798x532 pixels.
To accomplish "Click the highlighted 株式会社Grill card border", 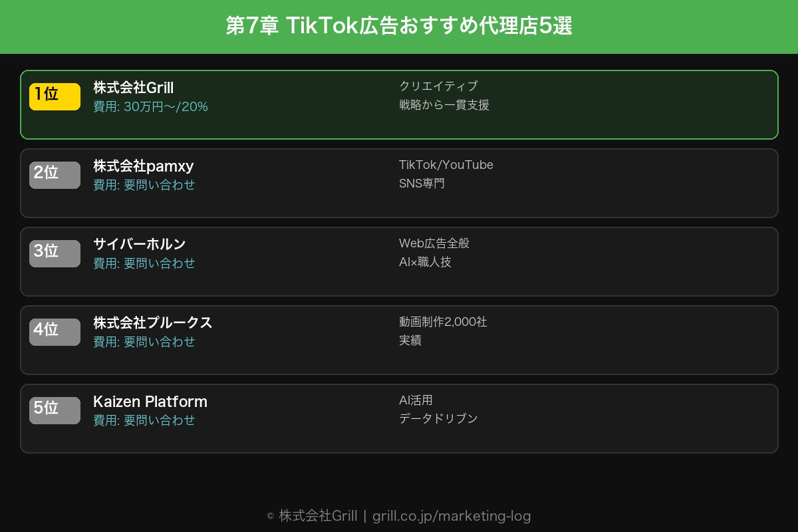I will click(399, 70).
